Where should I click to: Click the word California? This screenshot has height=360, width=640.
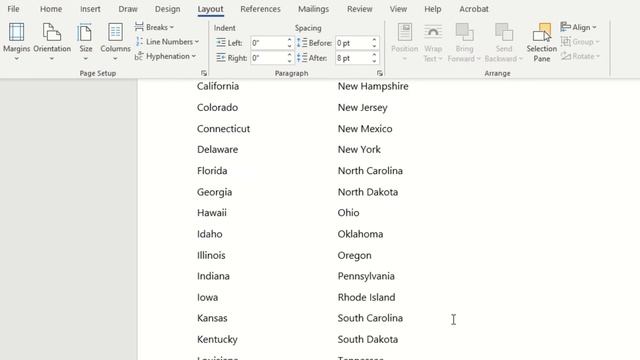pos(218,86)
